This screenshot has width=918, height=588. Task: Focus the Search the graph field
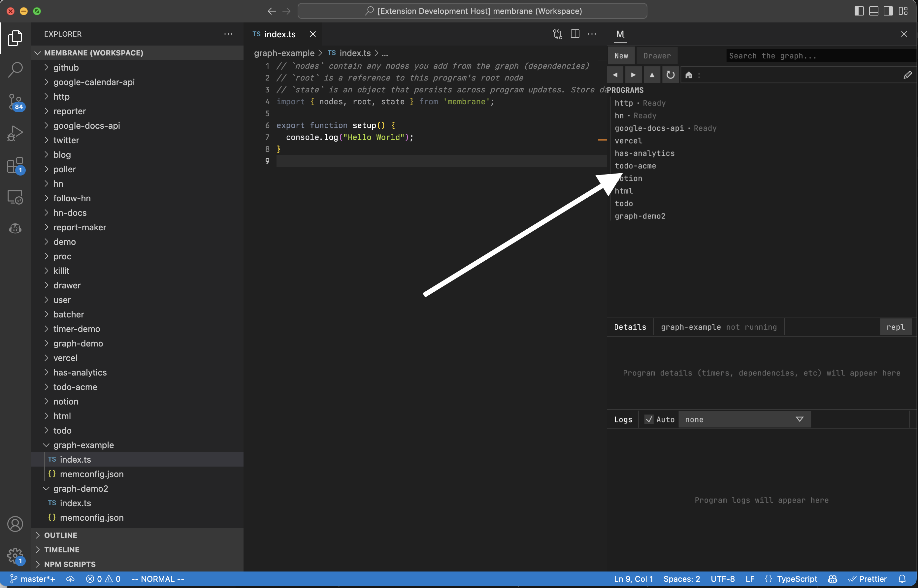(821, 56)
